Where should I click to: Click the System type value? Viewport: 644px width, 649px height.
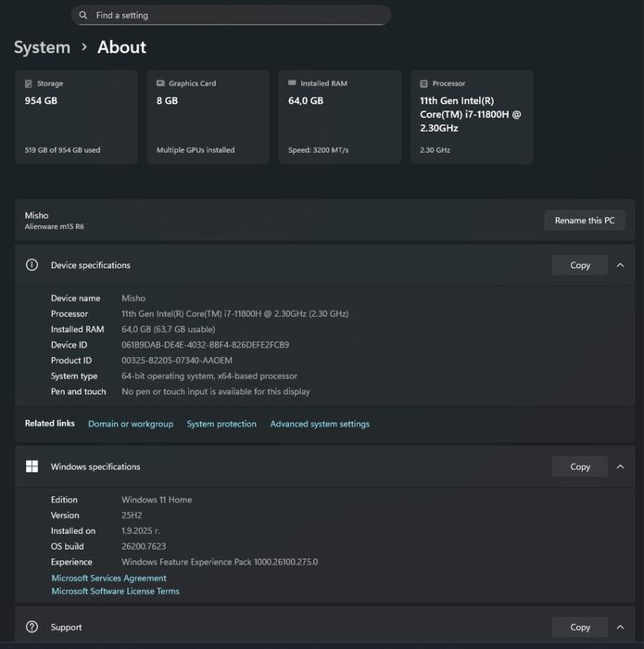click(209, 376)
